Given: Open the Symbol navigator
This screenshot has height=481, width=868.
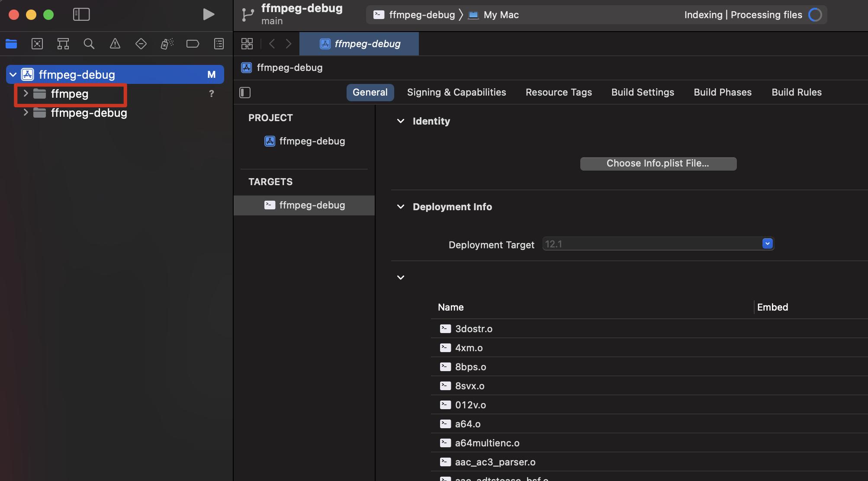Looking at the screenshot, I should coord(63,44).
